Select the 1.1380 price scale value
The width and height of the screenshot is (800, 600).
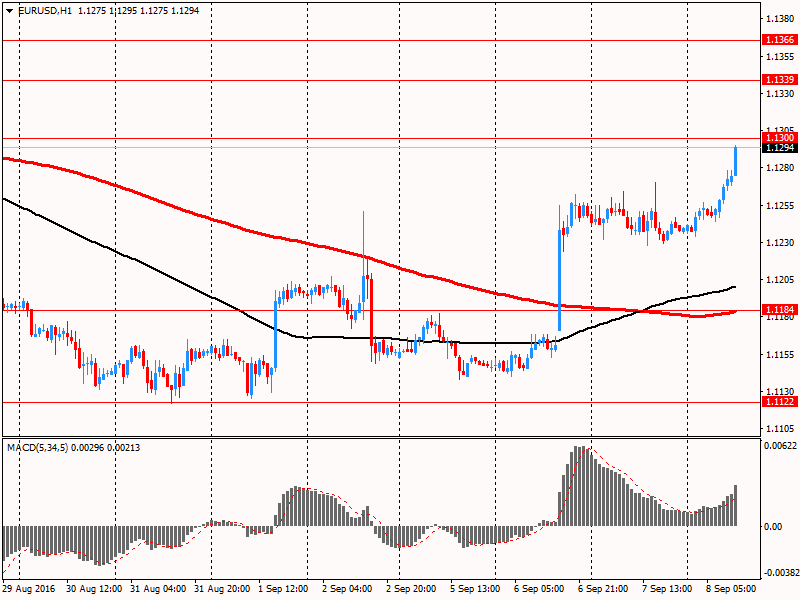[x=780, y=19]
